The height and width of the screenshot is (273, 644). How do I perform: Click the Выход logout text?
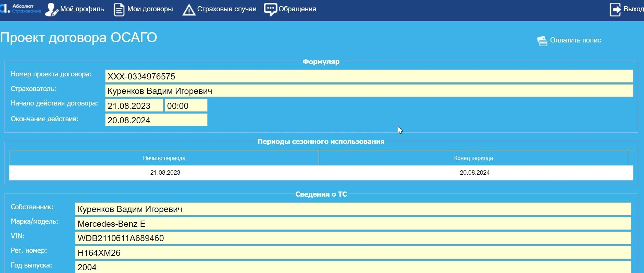633,9
